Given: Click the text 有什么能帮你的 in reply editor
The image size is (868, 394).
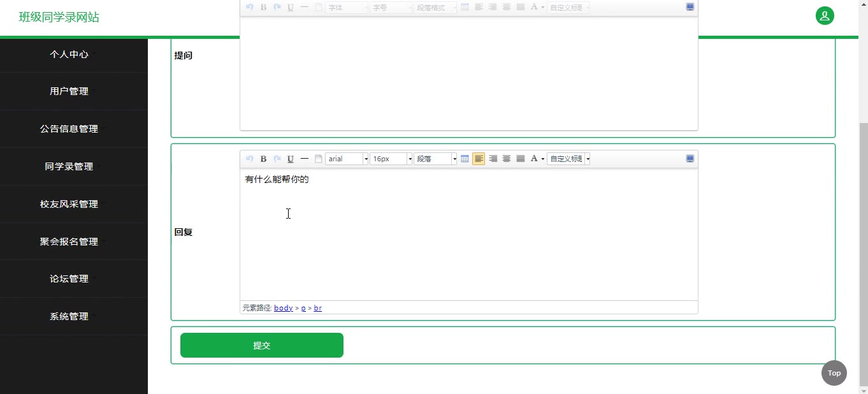Looking at the screenshot, I should point(277,180).
